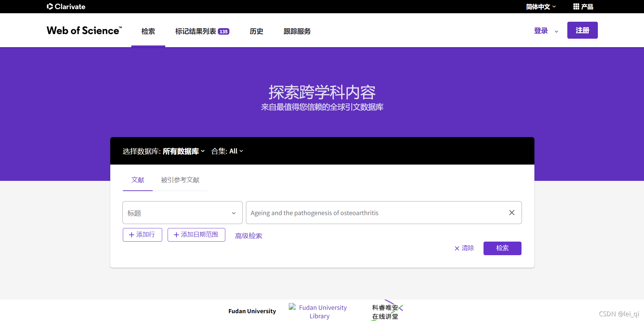Click the Fudan University Library image icon
The image size is (644, 321).
pos(292,307)
